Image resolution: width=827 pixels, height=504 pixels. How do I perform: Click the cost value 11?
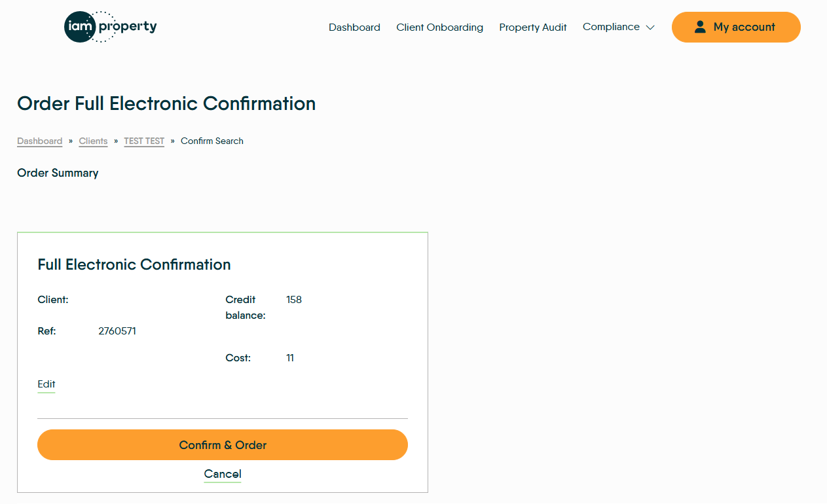click(x=290, y=358)
